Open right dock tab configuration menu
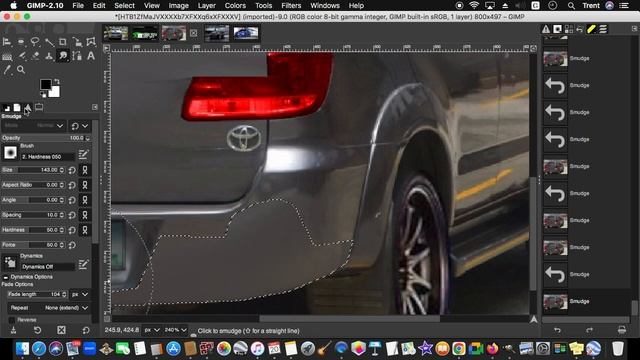Screen dimensions: 640x360 tap(634, 29)
